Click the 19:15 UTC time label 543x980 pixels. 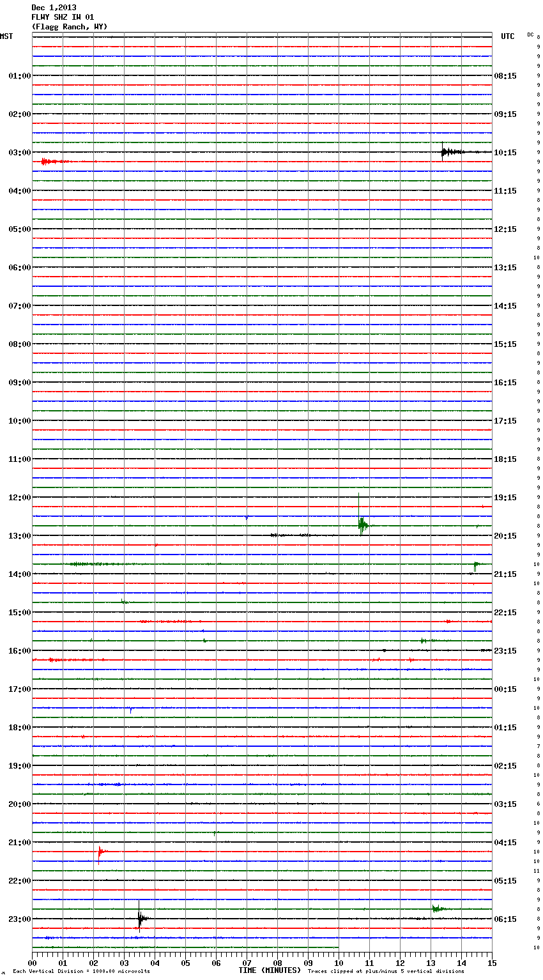tap(505, 498)
